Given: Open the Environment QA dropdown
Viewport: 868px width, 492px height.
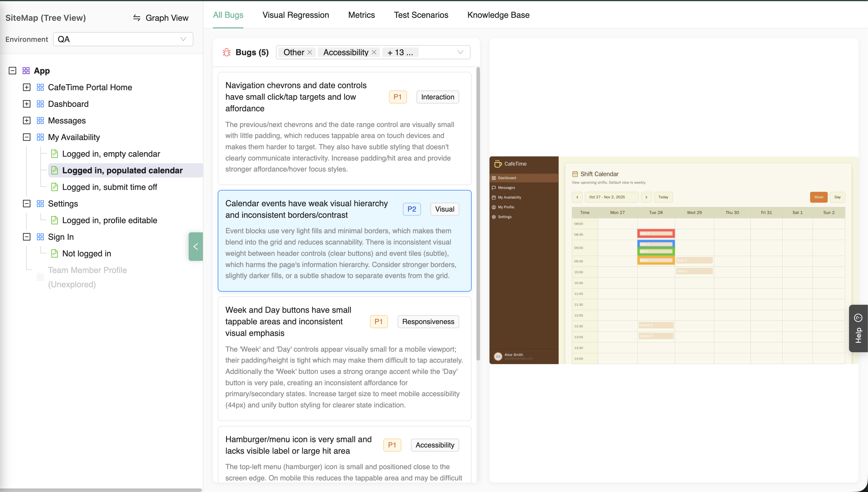Looking at the screenshot, I should pyautogui.click(x=123, y=39).
